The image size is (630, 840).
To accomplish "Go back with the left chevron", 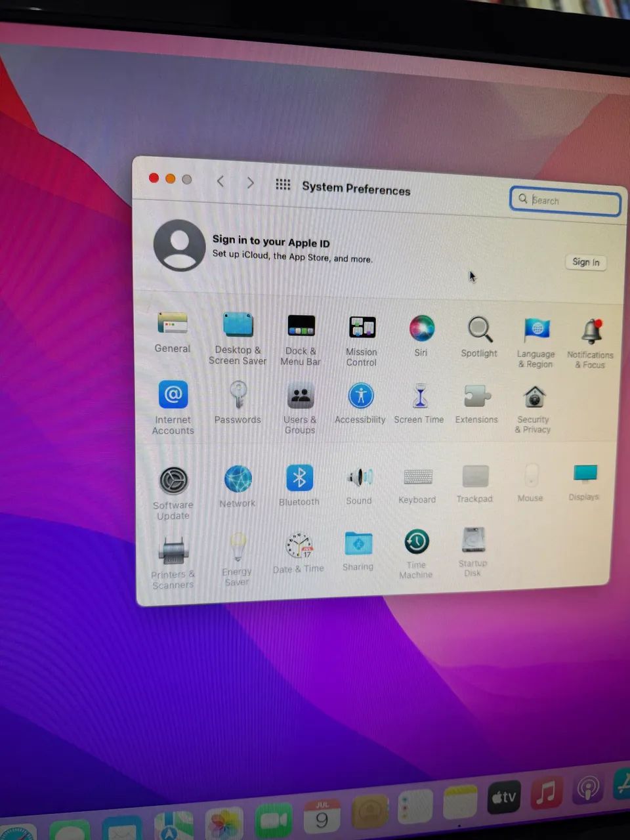I will pyautogui.click(x=220, y=181).
